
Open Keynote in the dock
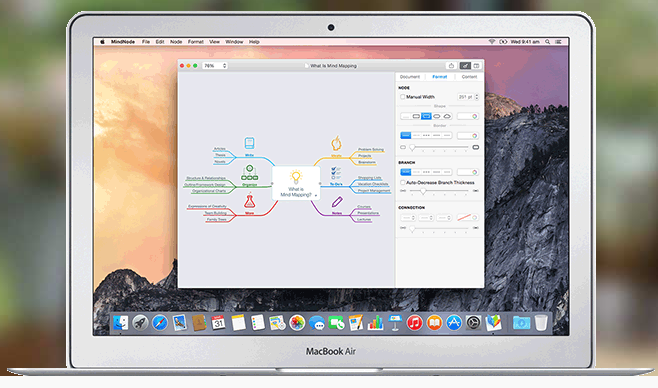coord(395,323)
